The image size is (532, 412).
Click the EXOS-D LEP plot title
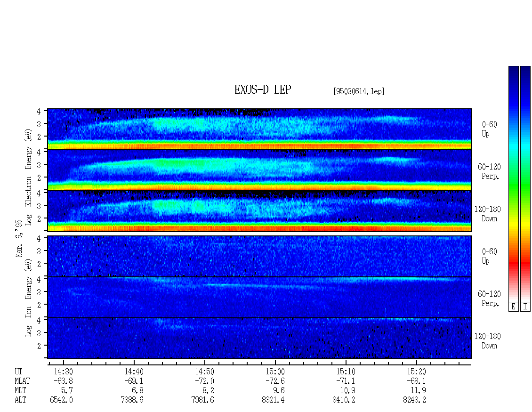point(263,89)
